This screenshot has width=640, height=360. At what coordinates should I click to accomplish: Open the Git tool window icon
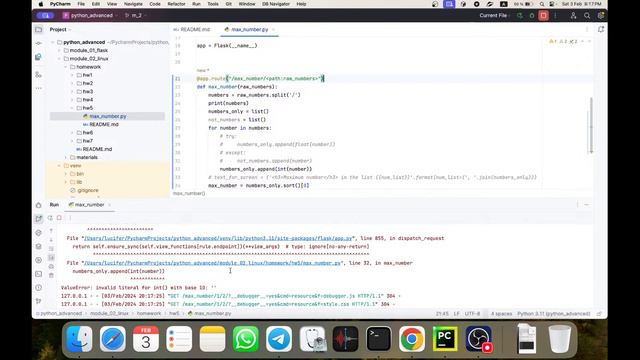pos(38,301)
